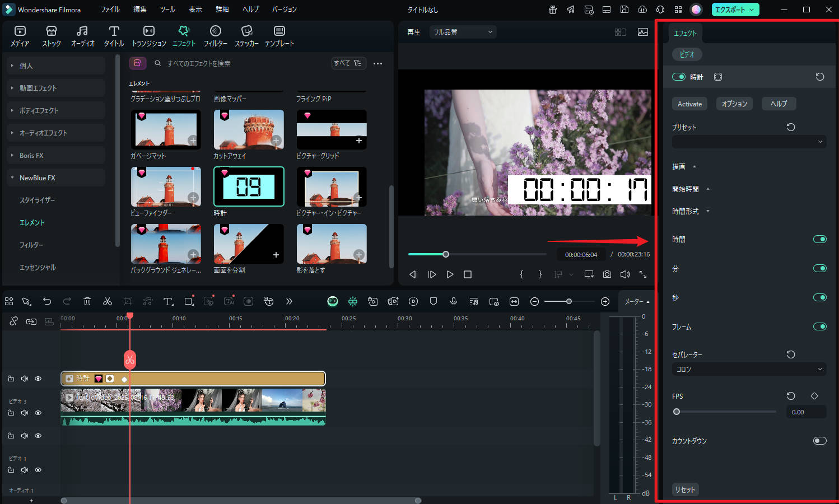Click the ビデオ pill button

(x=687, y=54)
